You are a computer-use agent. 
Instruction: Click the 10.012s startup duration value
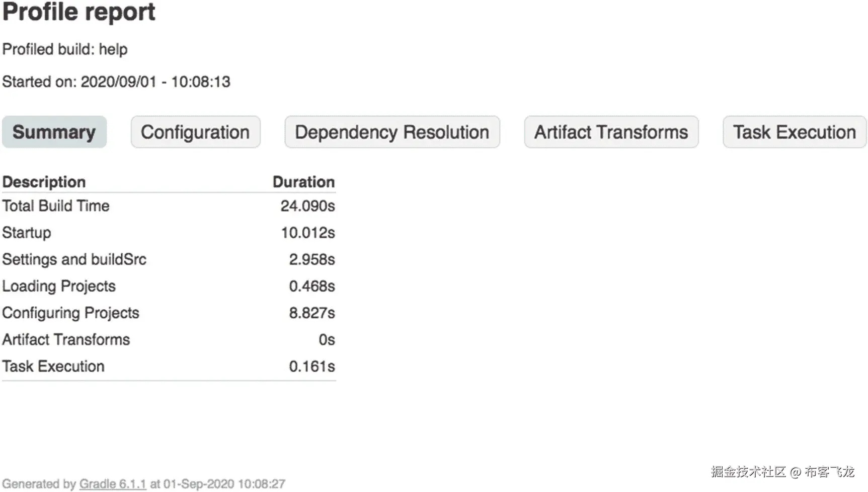pyautogui.click(x=307, y=233)
